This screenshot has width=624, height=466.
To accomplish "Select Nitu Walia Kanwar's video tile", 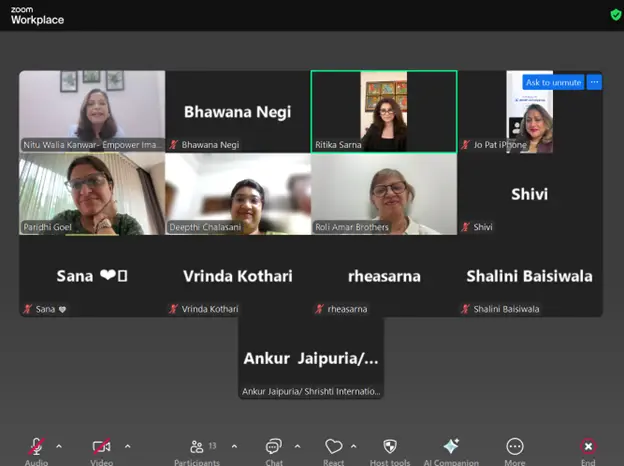I will 92,111.
